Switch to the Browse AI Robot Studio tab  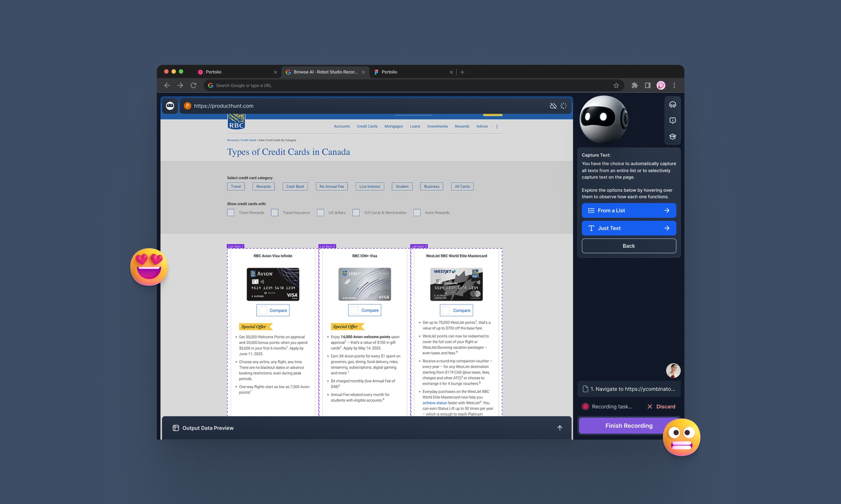(325, 72)
